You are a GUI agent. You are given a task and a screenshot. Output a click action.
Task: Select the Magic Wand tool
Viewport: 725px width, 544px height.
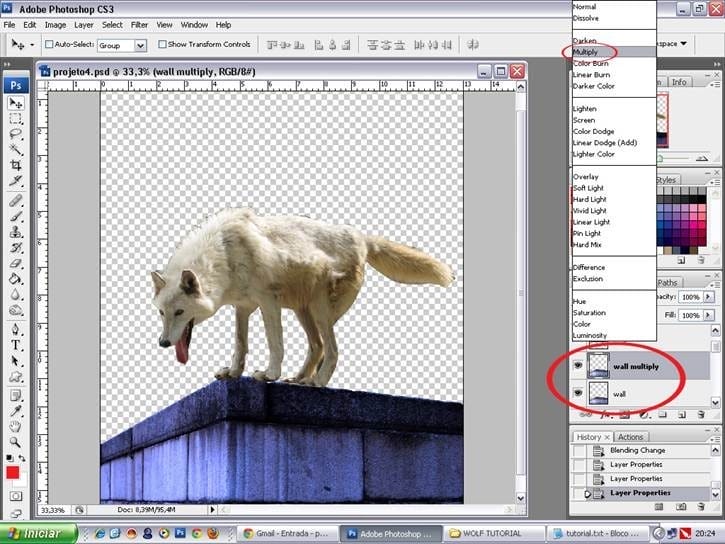click(x=16, y=149)
